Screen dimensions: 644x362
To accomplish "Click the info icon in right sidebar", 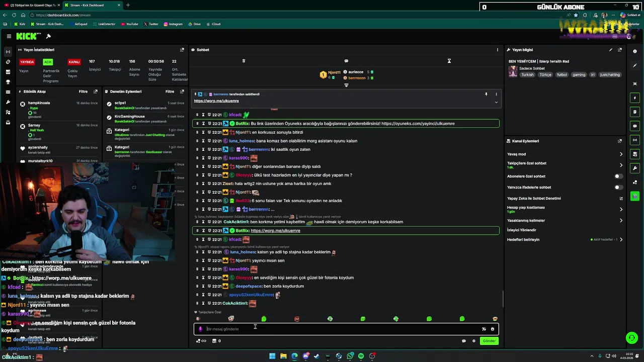I will [x=635, y=51].
